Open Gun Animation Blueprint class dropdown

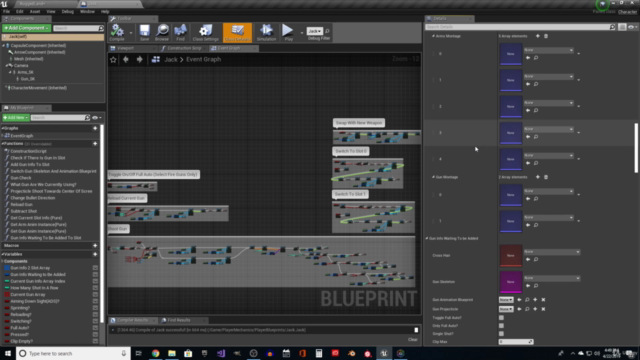tap(506, 300)
